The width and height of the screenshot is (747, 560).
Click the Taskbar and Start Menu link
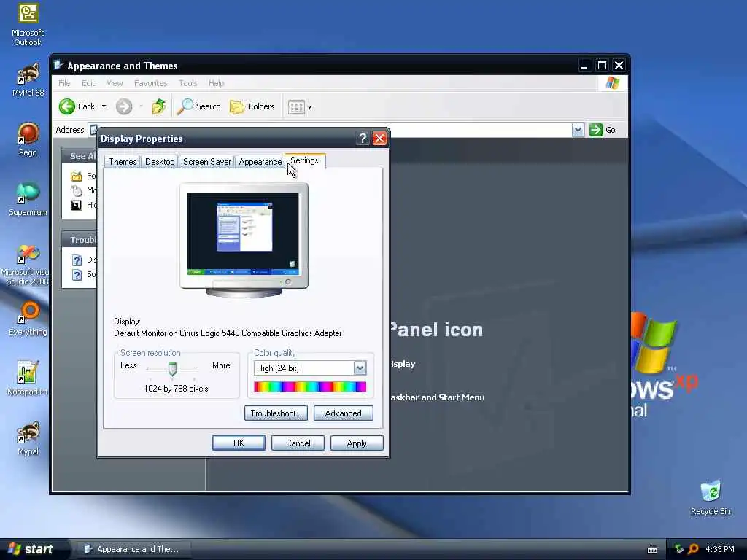pos(438,397)
